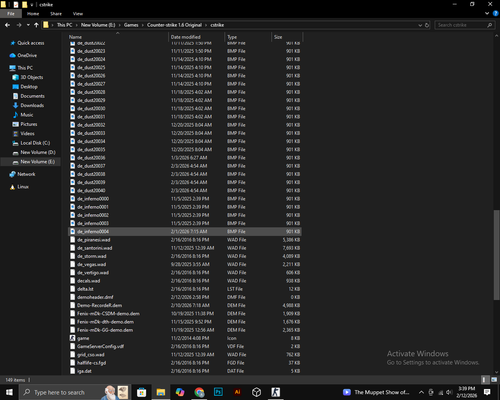Viewport: 500px width, 400px height.
Task: Open Pictures in the sidebar
Action: pyautogui.click(x=29, y=124)
